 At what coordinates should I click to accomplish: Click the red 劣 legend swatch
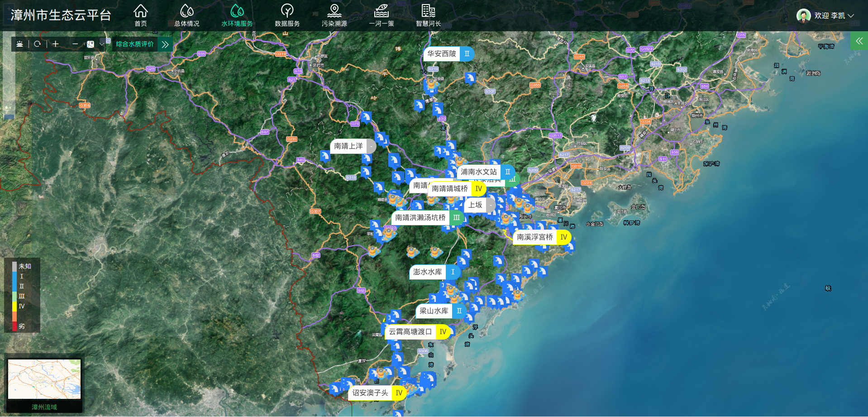point(14,326)
